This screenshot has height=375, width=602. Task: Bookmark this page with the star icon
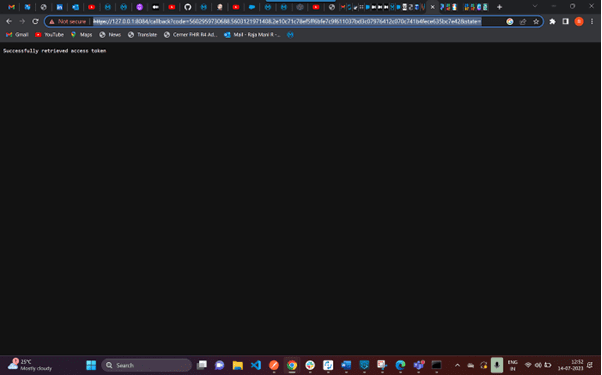click(x=536, y=21)
